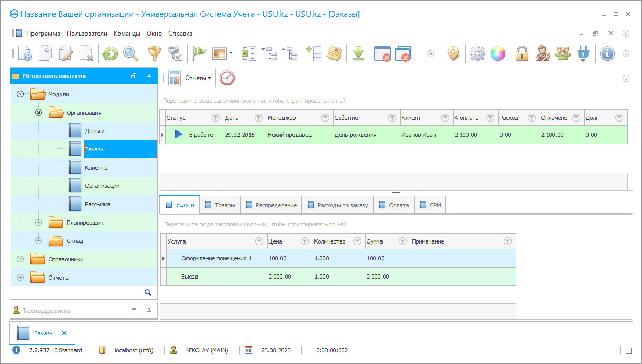Open the Отчеты reports dropdown
642x364 pixels.
(198, 78)
